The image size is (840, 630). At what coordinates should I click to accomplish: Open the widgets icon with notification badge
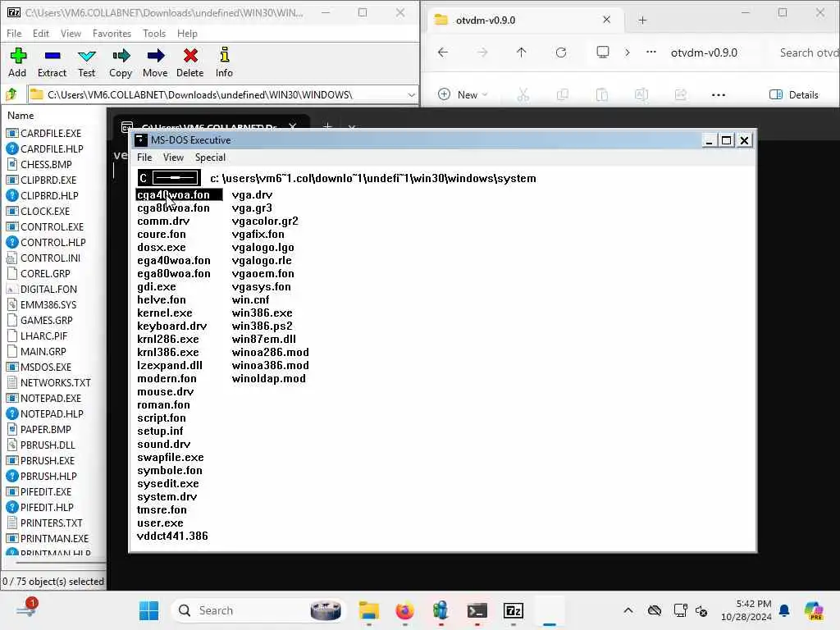pos(27,609)
